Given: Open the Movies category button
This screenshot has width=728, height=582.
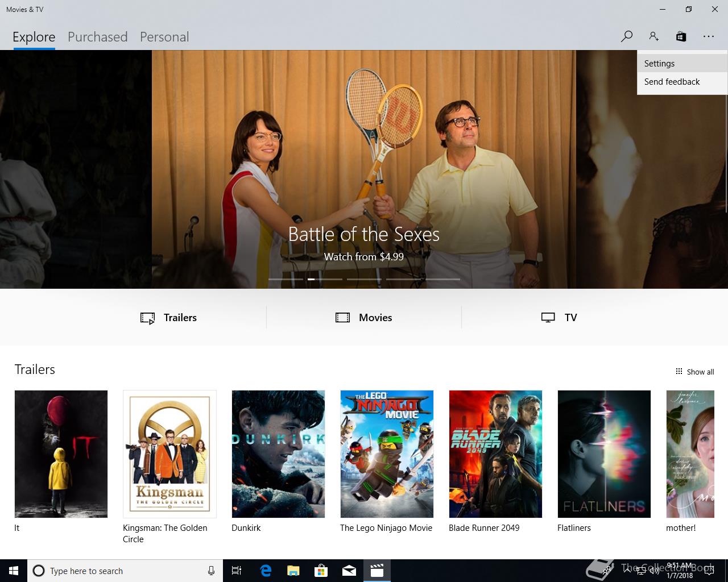Looking at the screenshot, I should (364, 318).
